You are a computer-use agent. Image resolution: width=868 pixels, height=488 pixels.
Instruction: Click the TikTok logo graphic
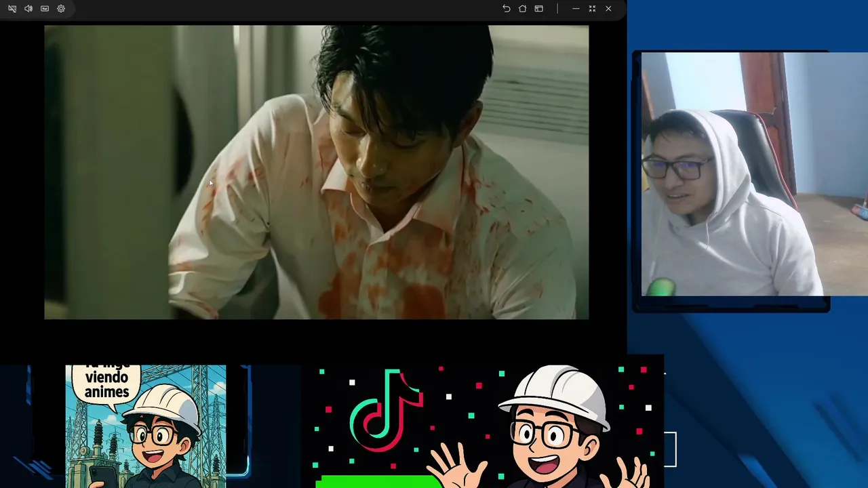386,410
